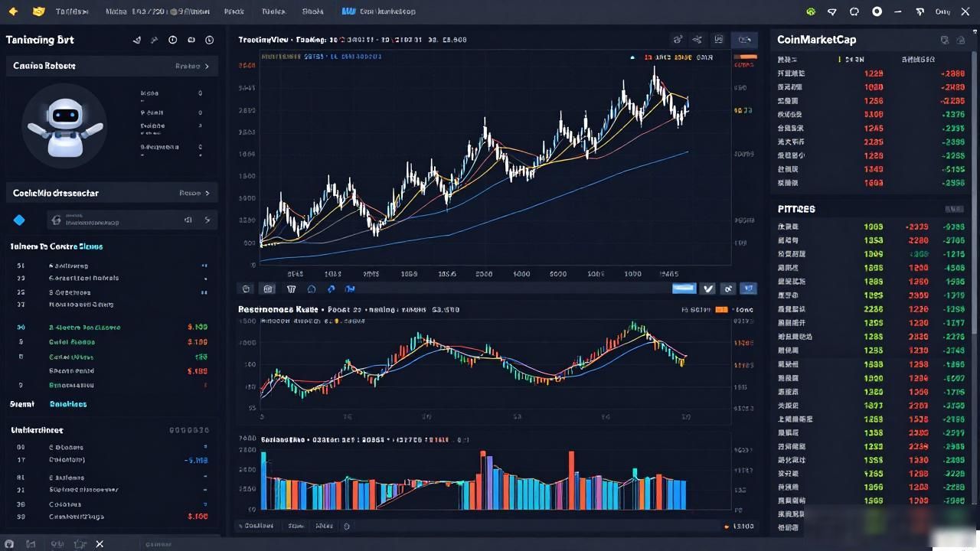Click the cyan link at left panel bottom section
Image resolution: width=980 pixels, height=551 pixels.
click(x=68, y=404)
